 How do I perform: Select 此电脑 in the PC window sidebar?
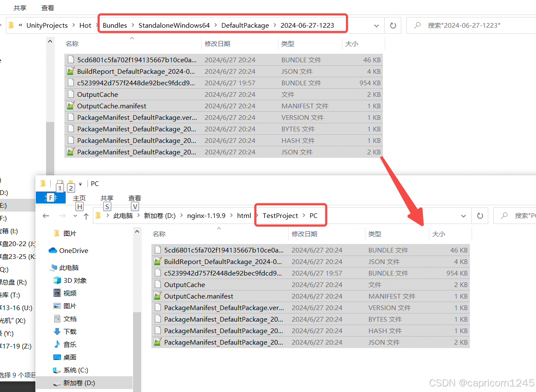coord(69,267)
